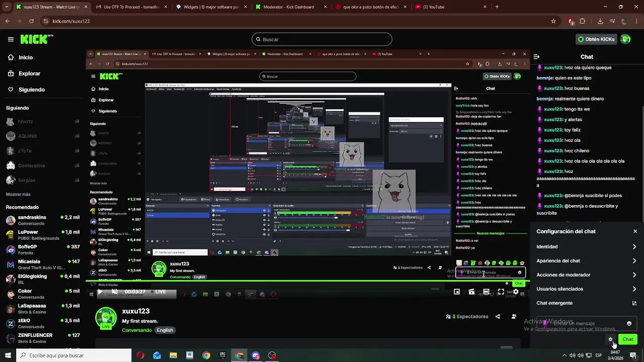This screenshot has height=362, width=644.
Task: Open LuPower recommended channel
Action: (43, 235)
